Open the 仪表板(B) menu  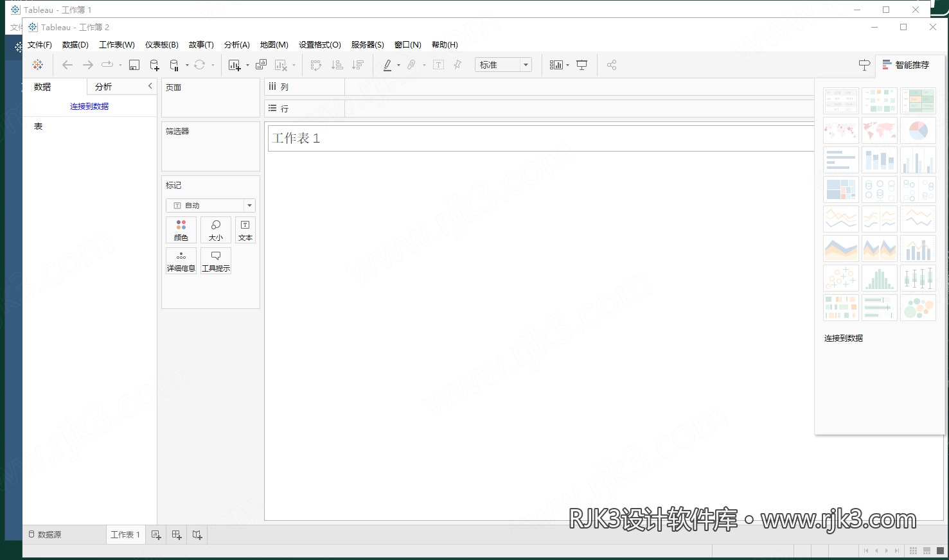pyautogui.click(x=162, y=45)
